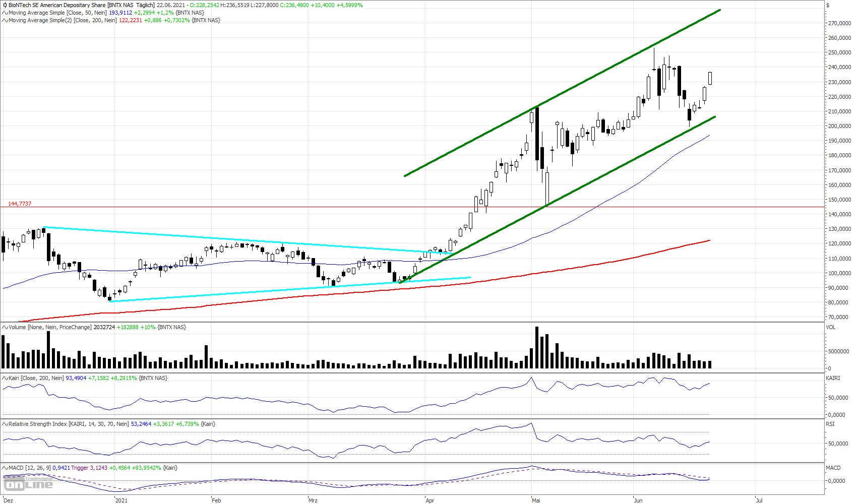Click the wave icon beside MACD label
The height and width of the screenshot is (504, 857).
pyautogui.click(x=5, y=468)
